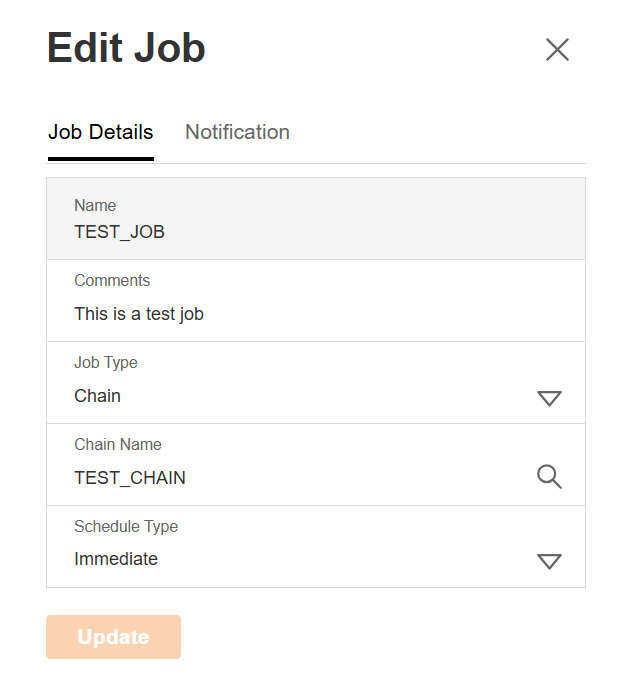Click the 'Comments' field label
The image size is (640, 693).
pos(112,281)
